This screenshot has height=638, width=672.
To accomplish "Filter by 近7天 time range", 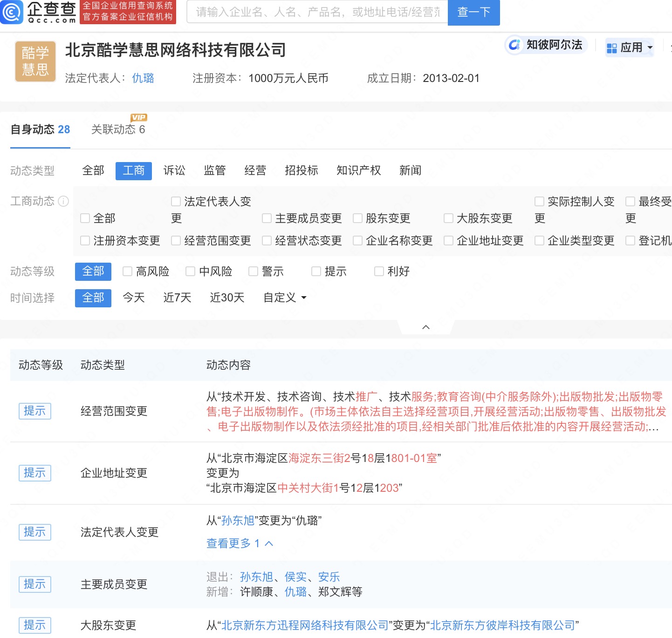I will point(178,298).
